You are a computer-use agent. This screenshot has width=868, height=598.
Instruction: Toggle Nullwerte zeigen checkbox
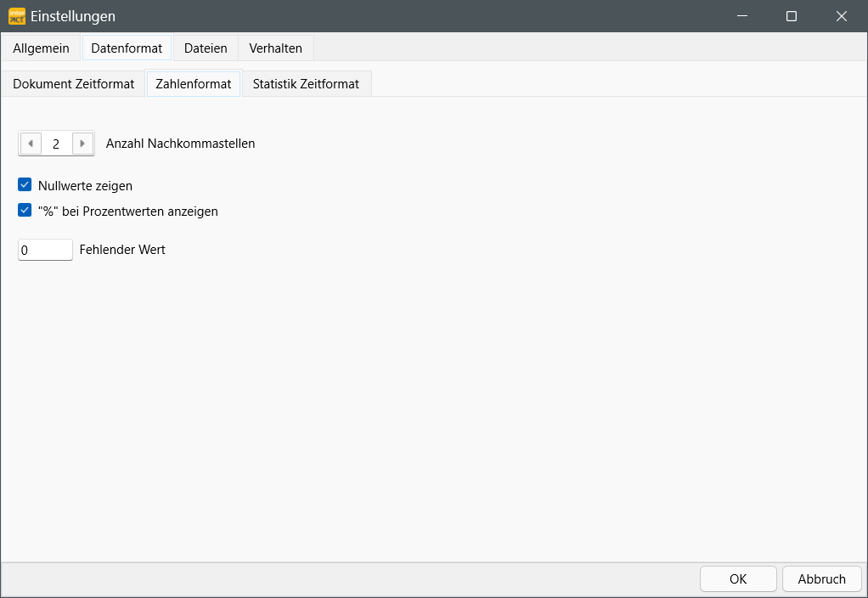click(x=25, y=184)
